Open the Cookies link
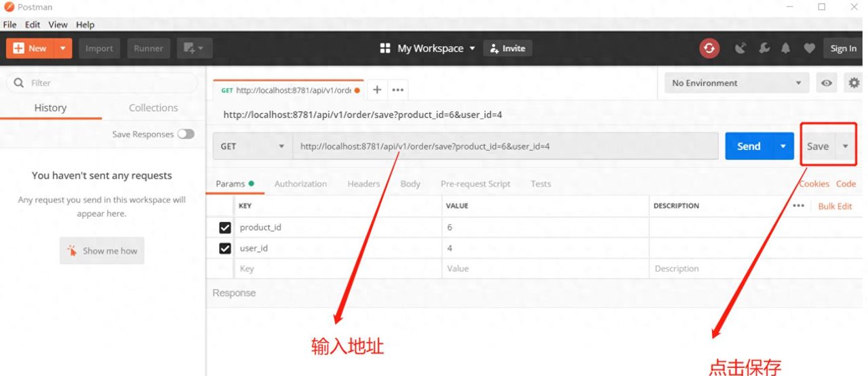This screenshot has width=868, height=376. [x=814, y=184]
